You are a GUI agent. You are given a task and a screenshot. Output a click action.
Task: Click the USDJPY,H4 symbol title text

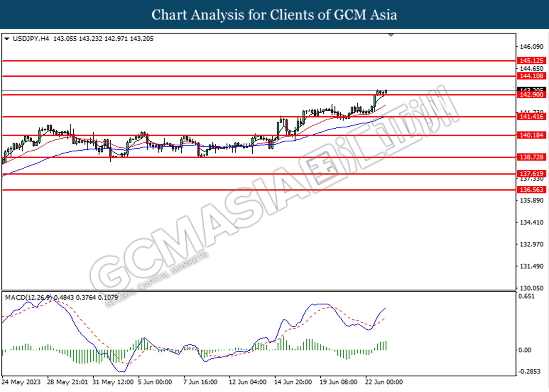pos(31,39)
